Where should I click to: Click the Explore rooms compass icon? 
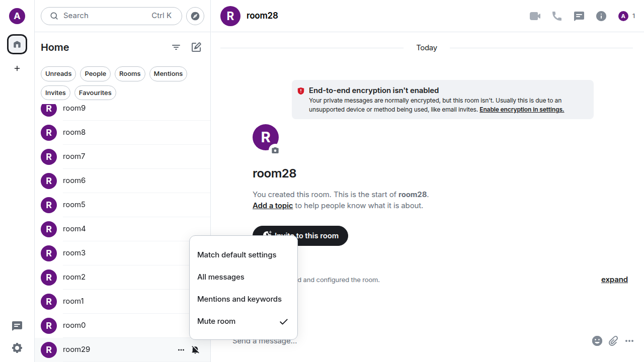tap(195, 16)
